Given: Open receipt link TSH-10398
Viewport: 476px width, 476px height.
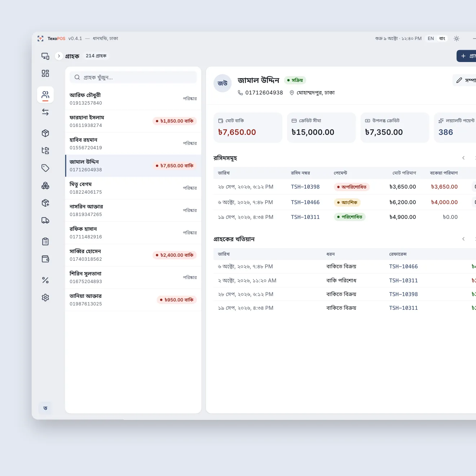Looking at the screenshot, I should 305,187.
